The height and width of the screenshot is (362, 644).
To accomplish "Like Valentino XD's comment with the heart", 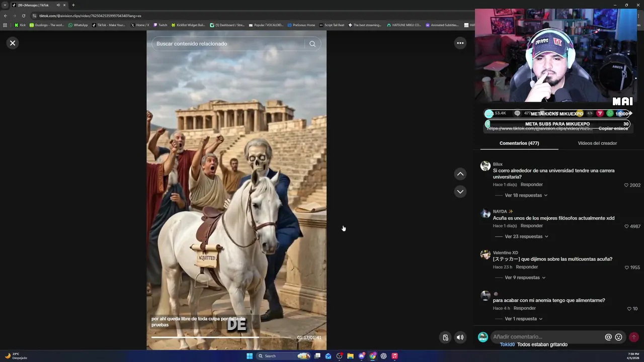I will [x=626, y=267].
